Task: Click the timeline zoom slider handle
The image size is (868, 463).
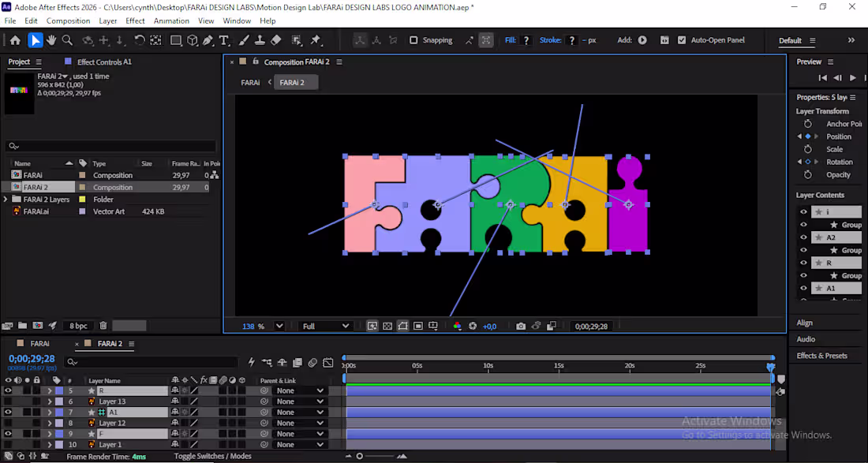Action: [359, 457]
